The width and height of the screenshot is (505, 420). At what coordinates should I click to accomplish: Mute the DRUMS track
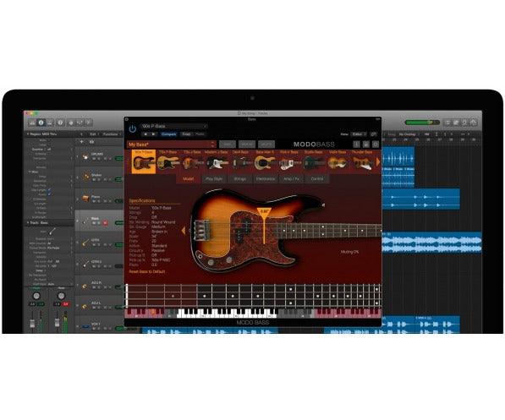tap(94, 159)
